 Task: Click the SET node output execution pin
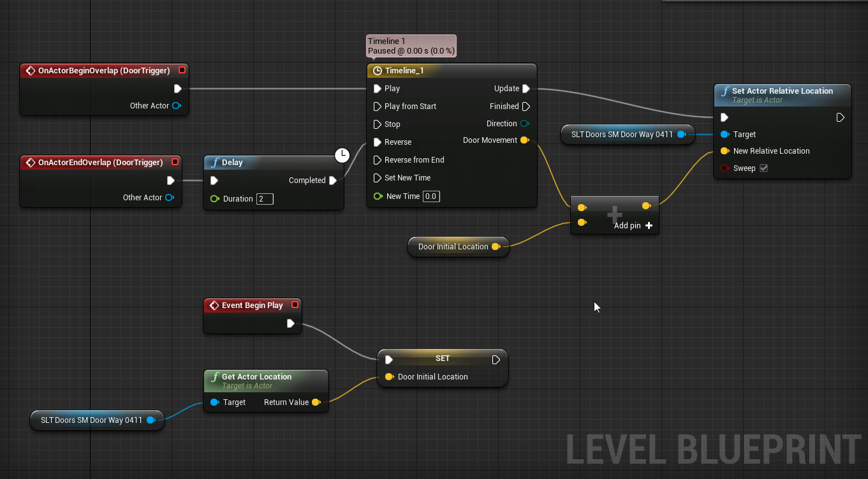(x=496, y=360)
